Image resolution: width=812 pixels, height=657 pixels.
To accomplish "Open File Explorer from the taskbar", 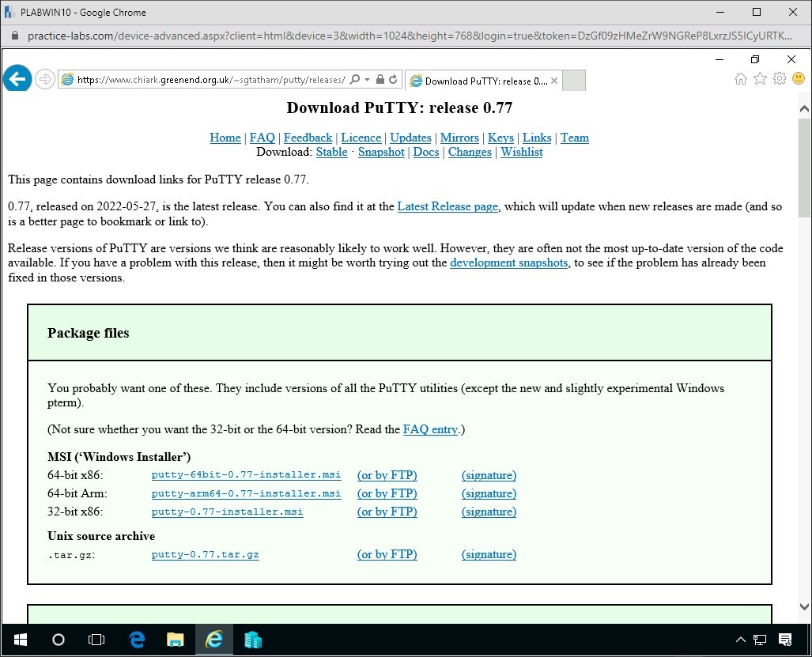I will [x=175, y=640].
